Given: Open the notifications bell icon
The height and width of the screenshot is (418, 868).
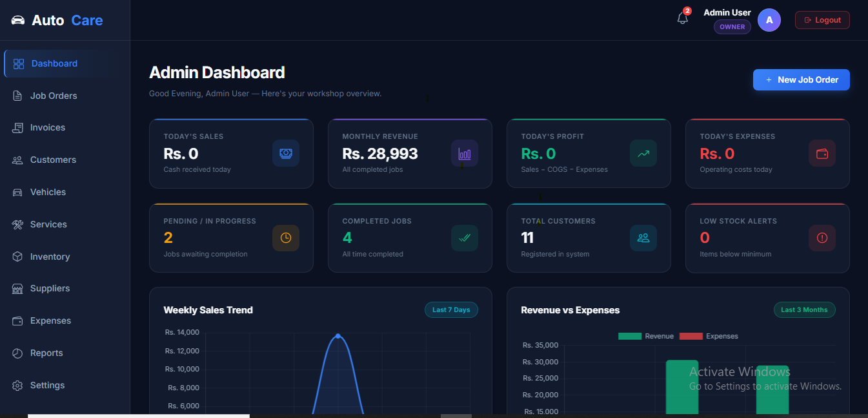Looking at the screenshot, I should 682,19.
